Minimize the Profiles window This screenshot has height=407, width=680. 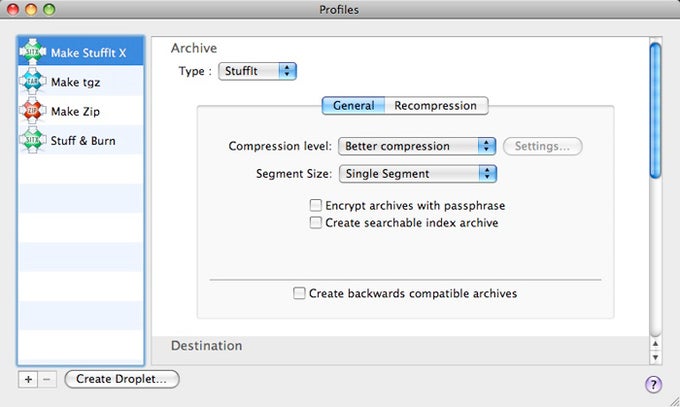click(31, 9)
